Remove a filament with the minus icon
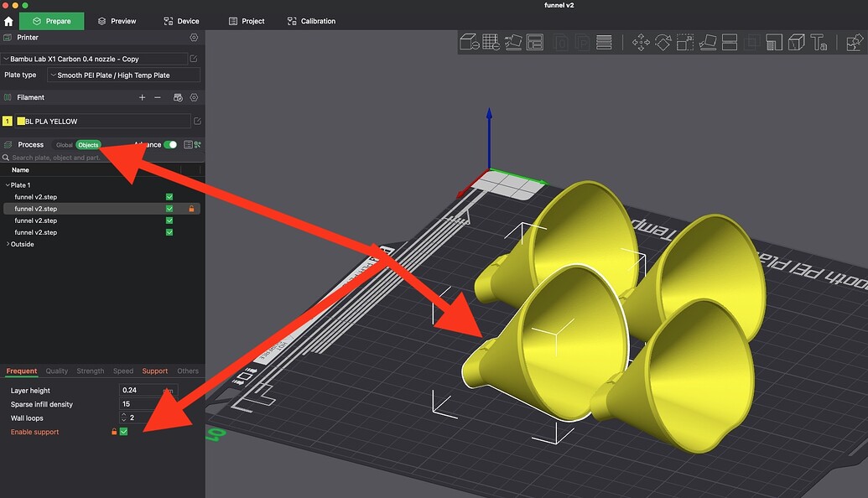 (x=158, y=97)
